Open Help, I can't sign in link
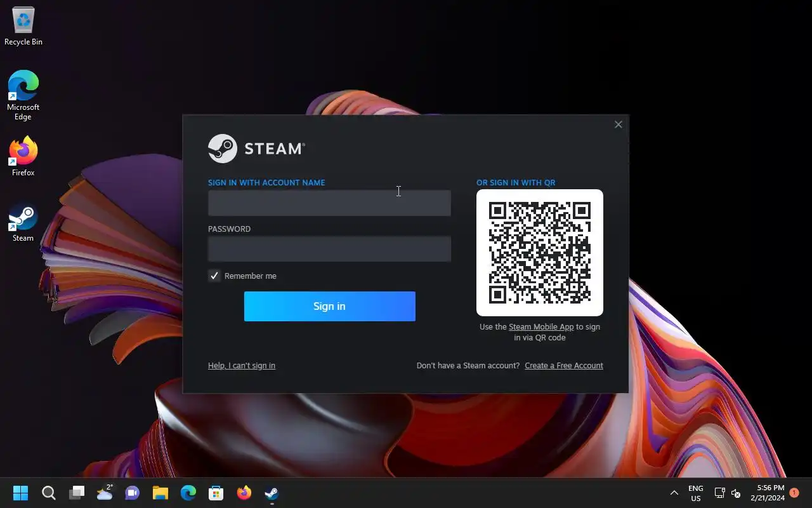Image resolution: width=812 pixels, height=508 pixels. [242, 366]
